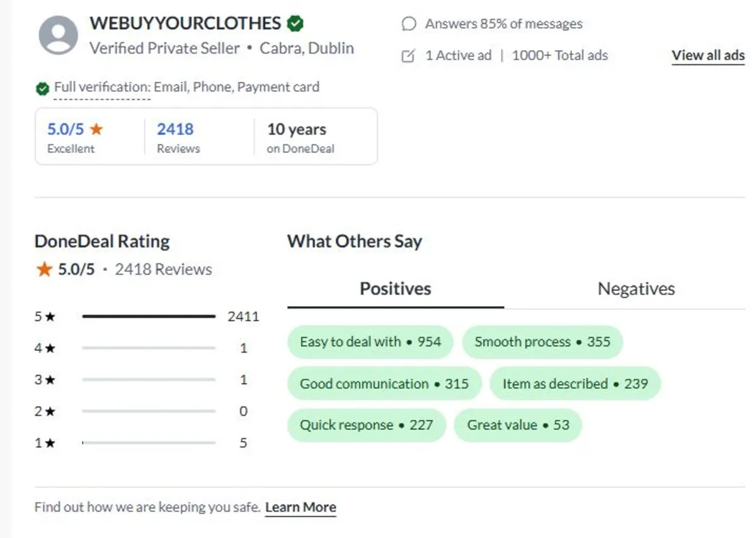Select the Easy to deal with tag
The width and height of the screenshot is (756, 538).
(370, 342)
